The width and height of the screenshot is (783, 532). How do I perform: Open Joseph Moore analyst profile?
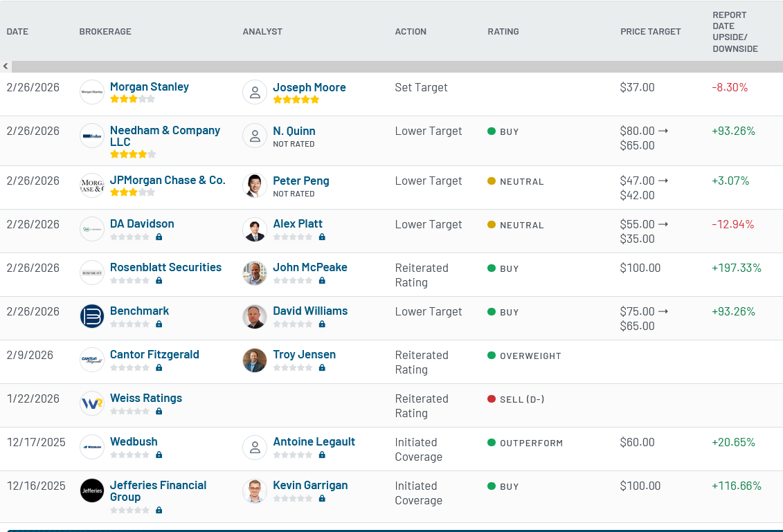pos(309,87)
